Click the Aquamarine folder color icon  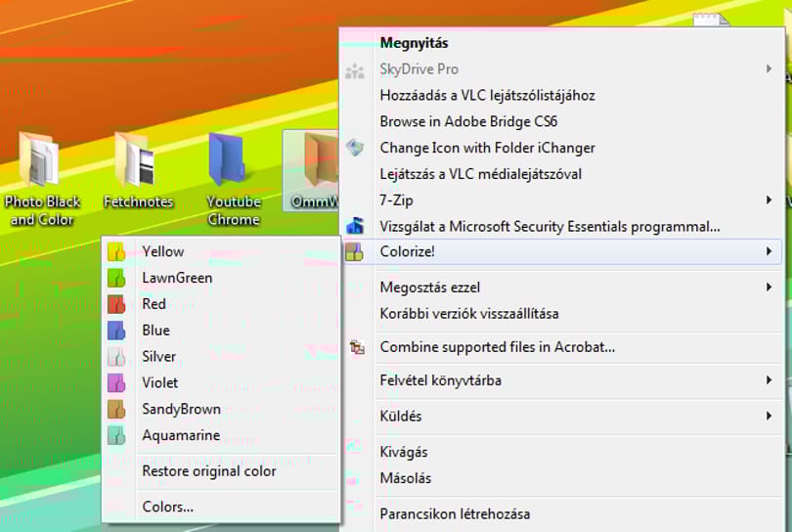116,435
